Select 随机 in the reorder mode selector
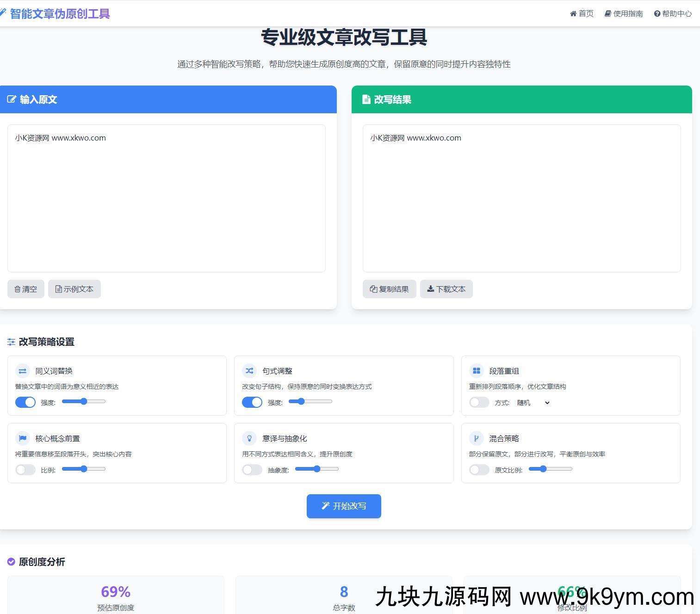The image size is (700, 614). (x=533, y=403)
